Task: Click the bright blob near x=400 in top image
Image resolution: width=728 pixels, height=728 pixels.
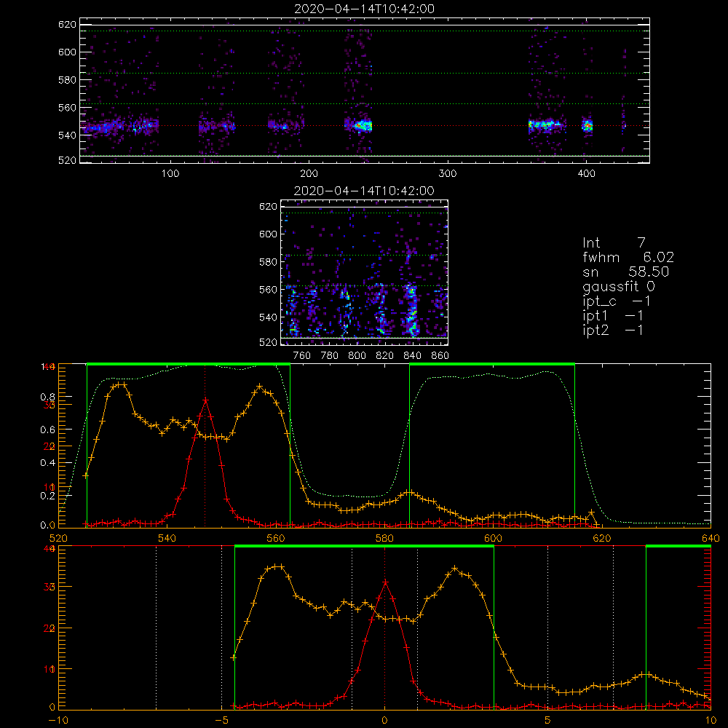Action: click(x=587, y=125)
